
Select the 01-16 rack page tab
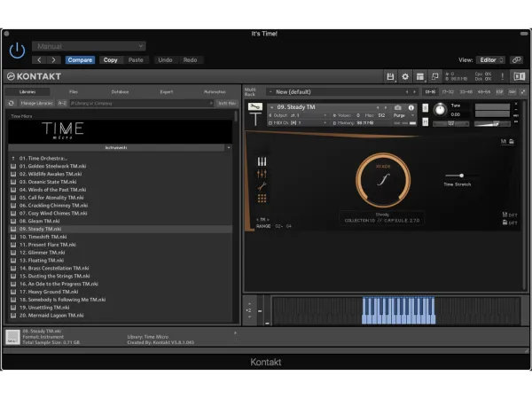(430, 92)
